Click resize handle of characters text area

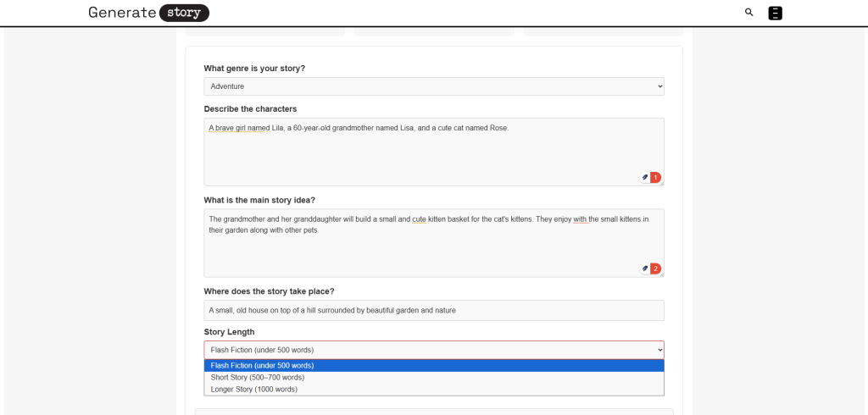point(661,183)
